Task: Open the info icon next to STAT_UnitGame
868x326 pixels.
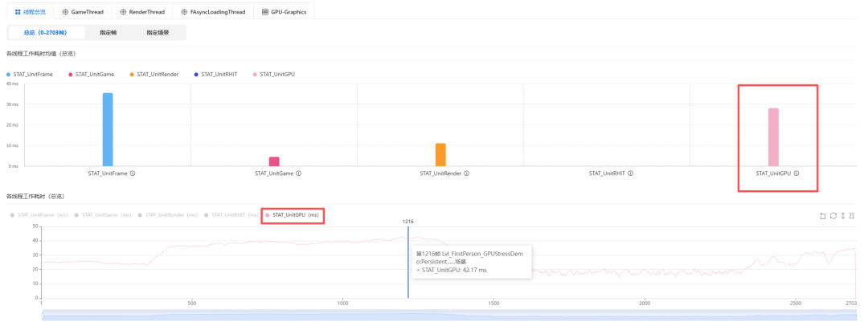Action: pyautogui.click(x=298, y=173)
